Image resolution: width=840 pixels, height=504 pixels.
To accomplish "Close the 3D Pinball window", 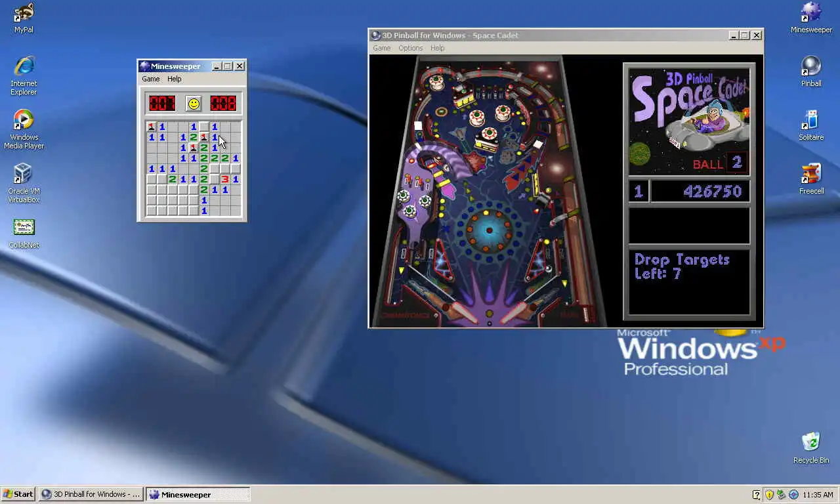I will (x=757, y=35).
